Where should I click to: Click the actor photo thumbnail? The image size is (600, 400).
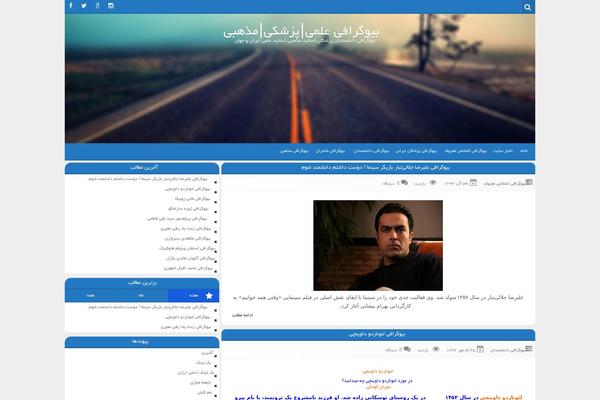(x=378, y=245)
